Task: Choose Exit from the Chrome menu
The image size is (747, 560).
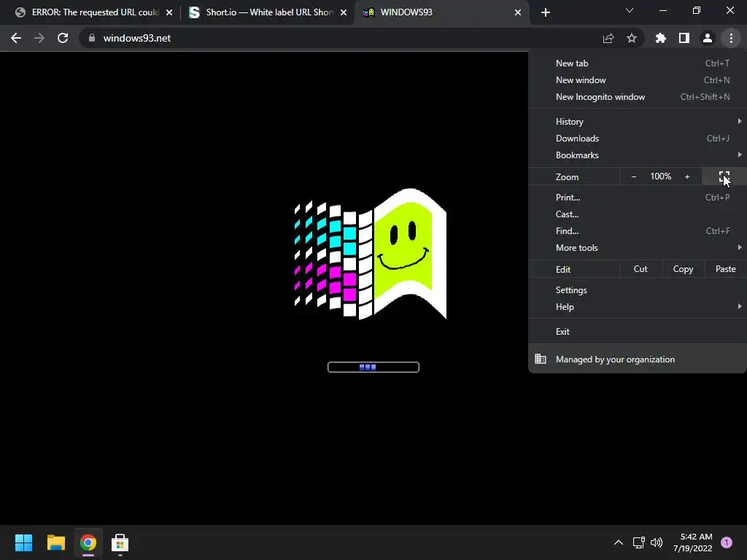Action: 638,332
